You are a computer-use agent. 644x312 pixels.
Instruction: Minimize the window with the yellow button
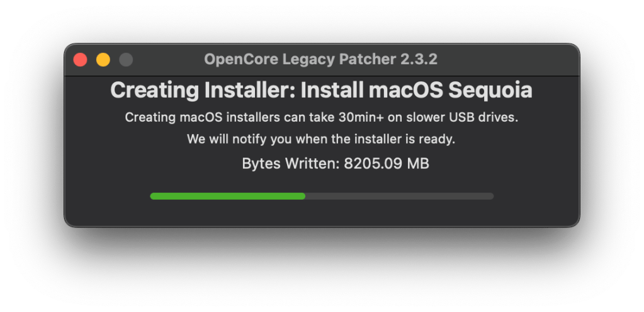103,60
